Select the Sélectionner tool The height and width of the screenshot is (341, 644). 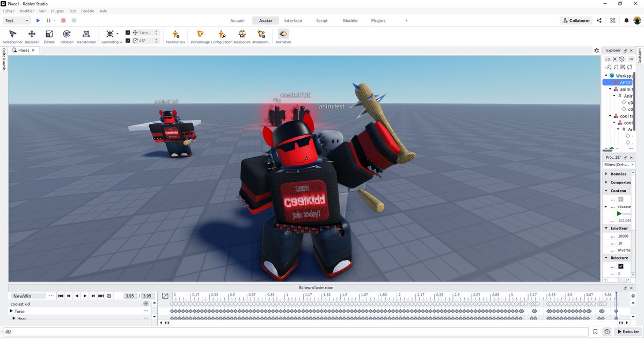(13, 36)
